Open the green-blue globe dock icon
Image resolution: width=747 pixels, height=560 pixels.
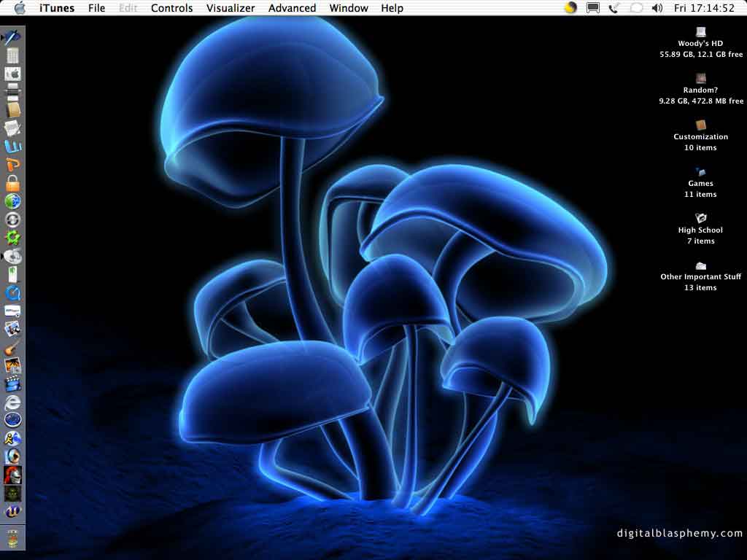pyautogui.click(x=12, y=201)
